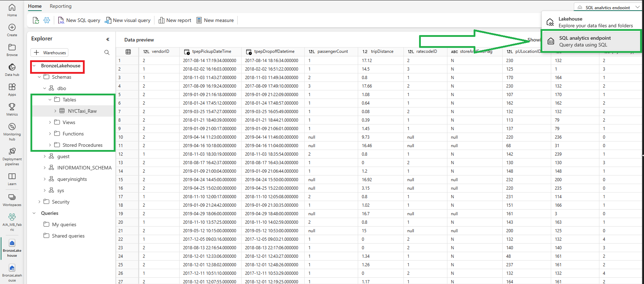
Task: Open Workspaces in the sidebar
Action: [12, 200]
